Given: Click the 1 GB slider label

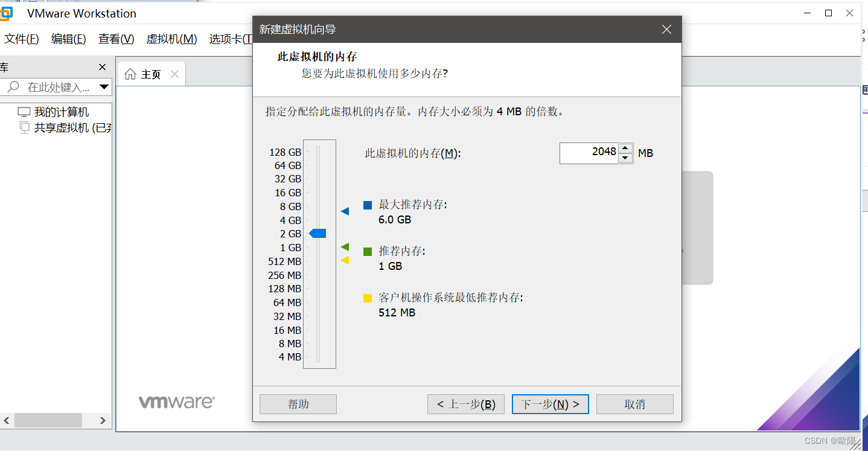Looking at the screenshot, I should coord(290,248).
